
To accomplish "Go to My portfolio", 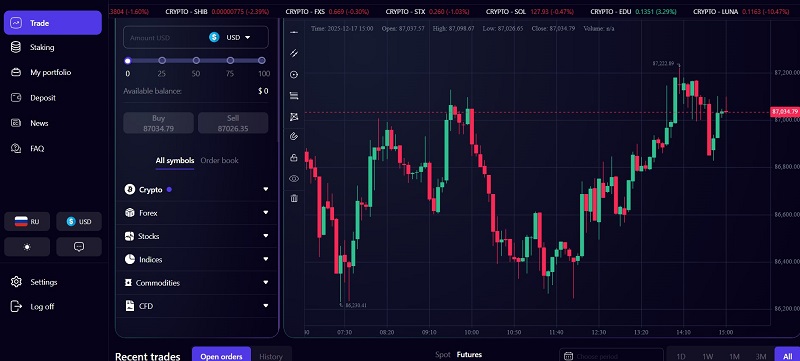I will pyautogui.click(x=51, y=72).
